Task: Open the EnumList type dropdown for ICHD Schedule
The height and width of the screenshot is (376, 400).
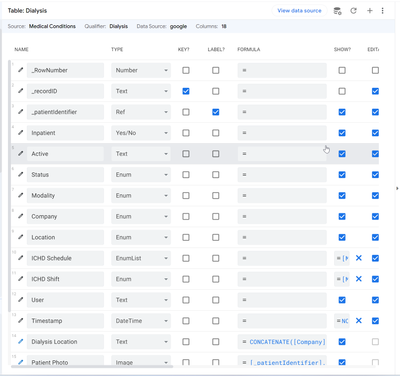Action: click(141, 258)
